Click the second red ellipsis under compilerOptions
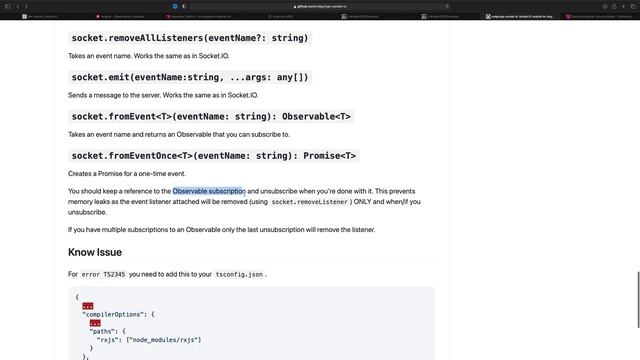Image resolution: width=640 pixels, height=360 pixels. (x=95, y=323)
